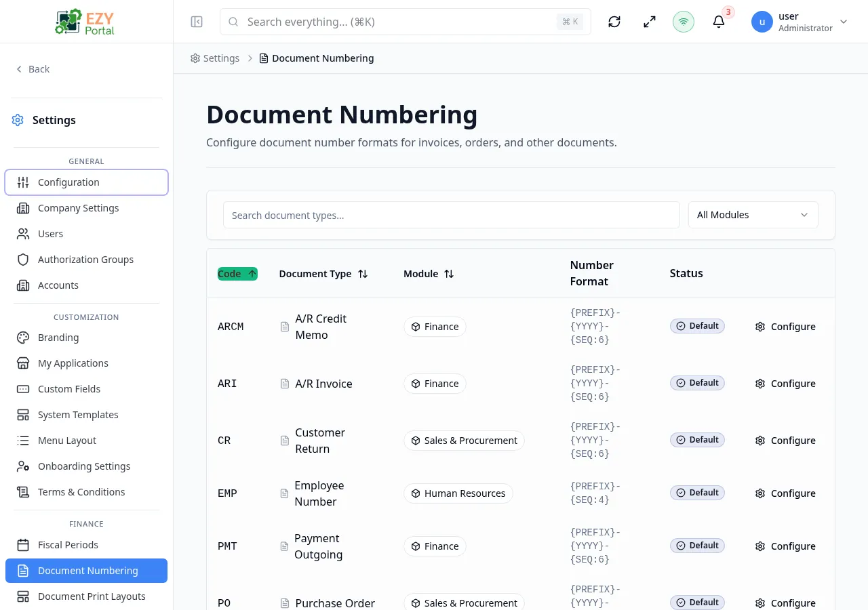
Task: Configure the A/R Credit Memo numbering
Action: 785,327
